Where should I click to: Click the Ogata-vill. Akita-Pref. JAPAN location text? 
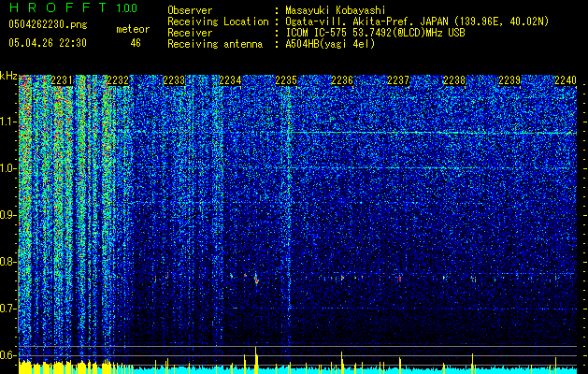click(x=417, y=22)
